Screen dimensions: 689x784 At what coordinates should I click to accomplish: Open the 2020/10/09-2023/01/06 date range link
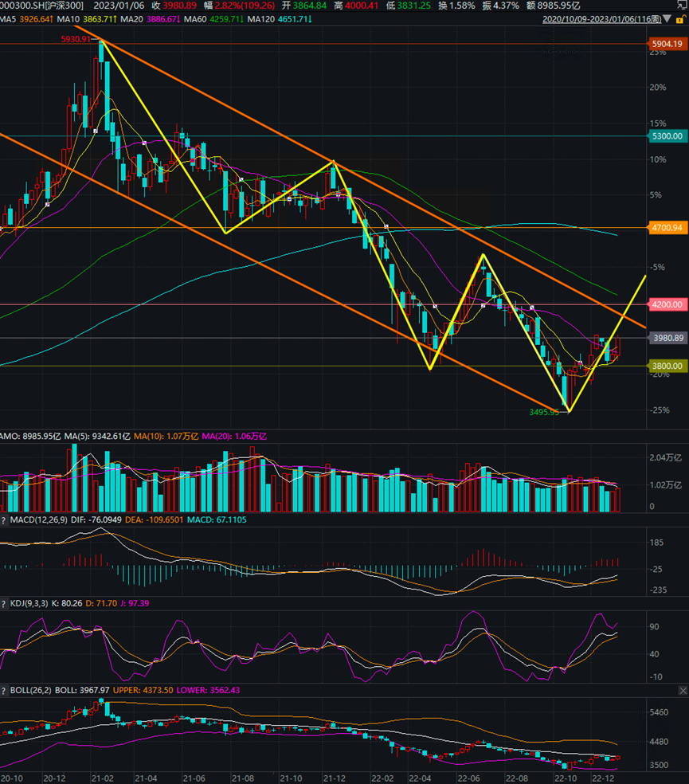tap(601, 19)
